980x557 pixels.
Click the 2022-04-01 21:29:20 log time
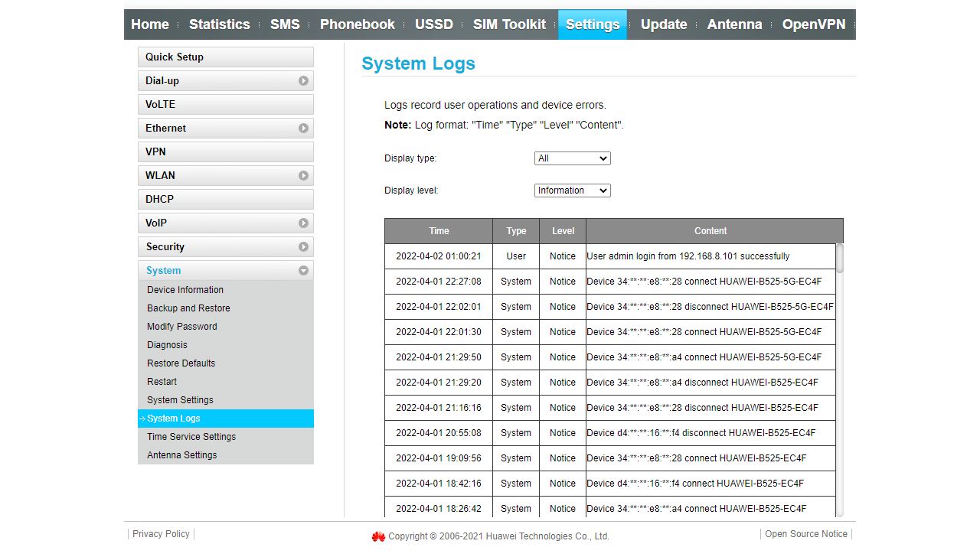(439, 383)
